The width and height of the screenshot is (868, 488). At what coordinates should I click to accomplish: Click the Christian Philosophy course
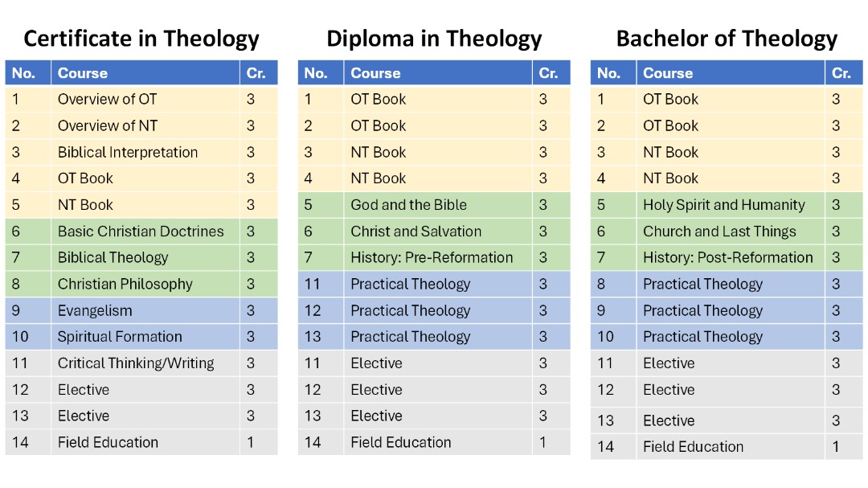pos(125,284)
